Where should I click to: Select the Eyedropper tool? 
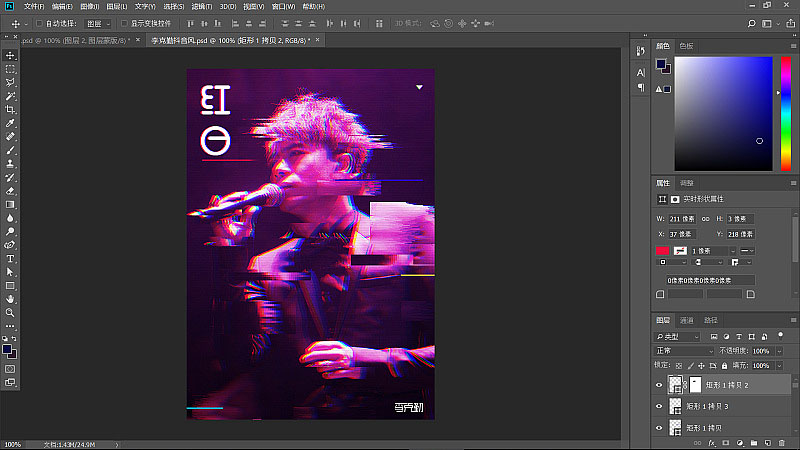[10, 123]
